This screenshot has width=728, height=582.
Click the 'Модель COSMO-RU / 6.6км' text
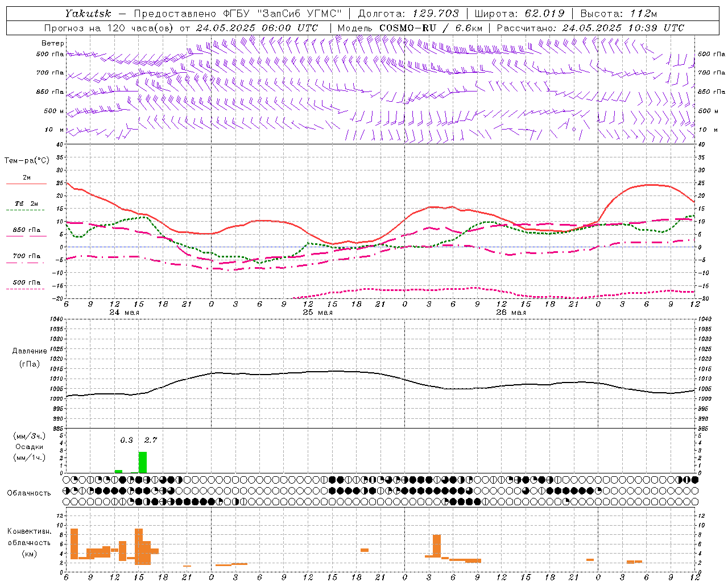(x=410, y=28)
